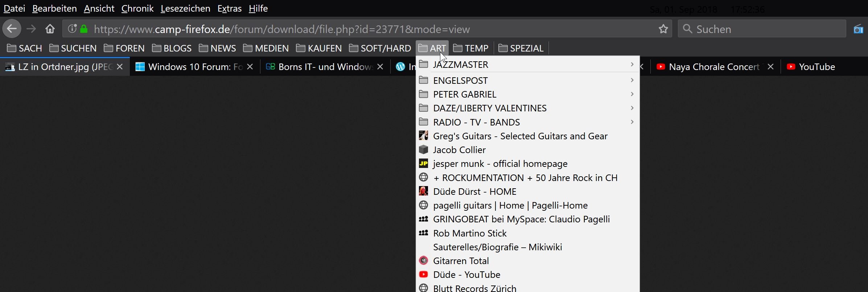868x292 pixels.
Task: Collapse the open ART bookmarks folder
Action: point(432,48)
